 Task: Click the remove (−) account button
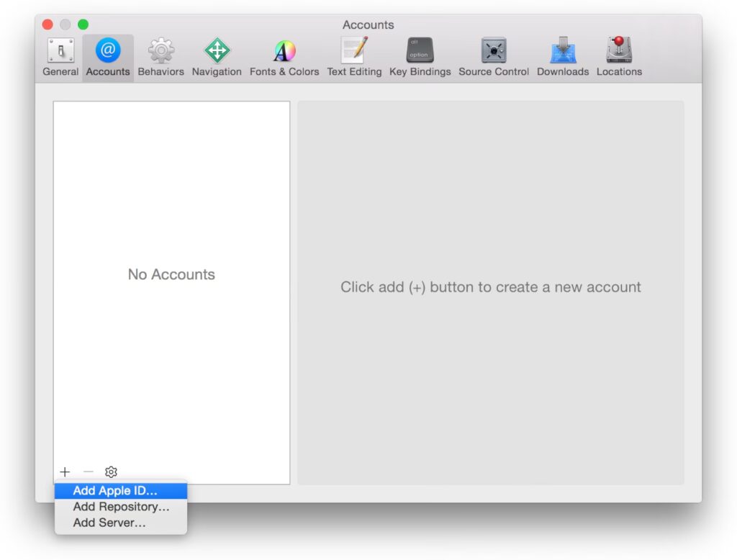[89, 472]
